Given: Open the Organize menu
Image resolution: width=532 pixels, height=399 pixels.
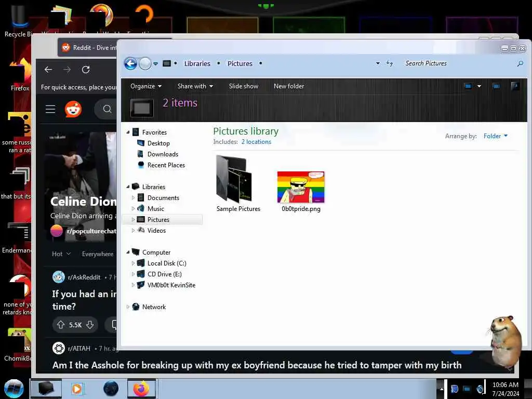Looking at the screenshot, I should 146,86.
